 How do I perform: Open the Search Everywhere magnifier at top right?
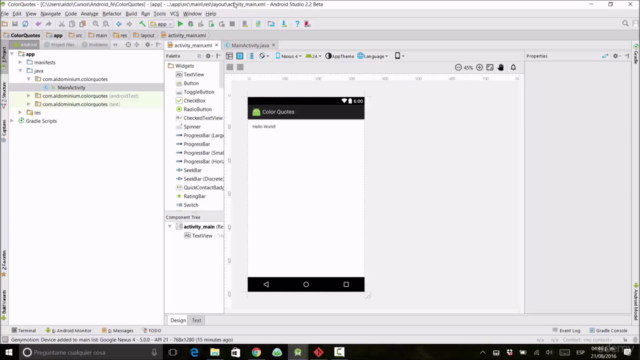pos(625,24)
